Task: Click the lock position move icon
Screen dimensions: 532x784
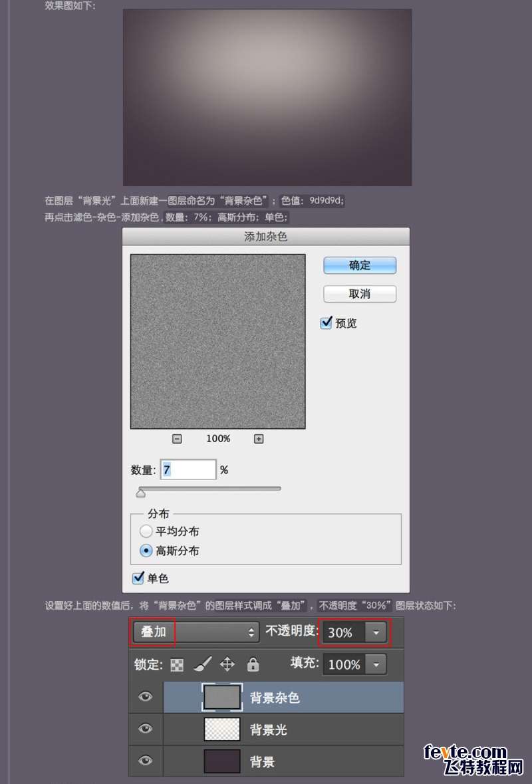Action: coord(227,664)
